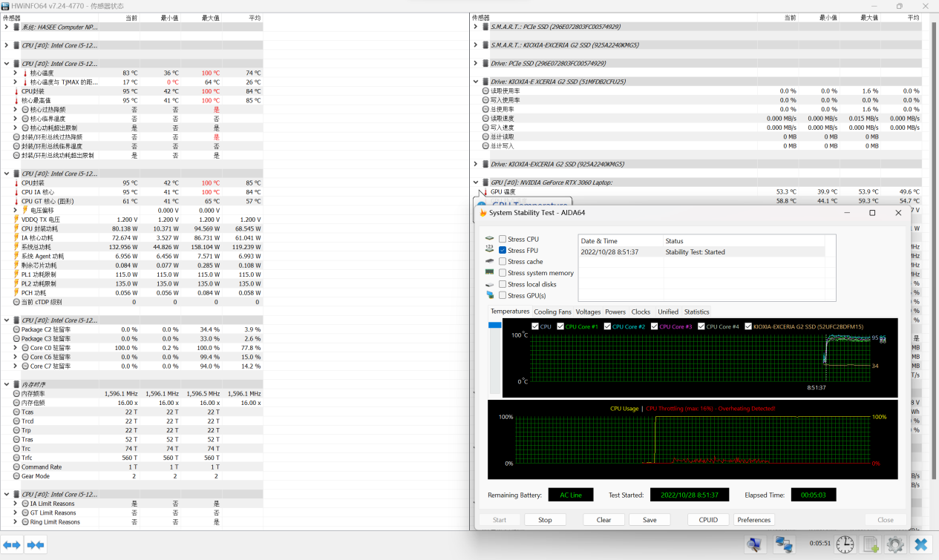Expand the IA Limit Reasons row
The height and width of the screenshot is (560, 939).
pyautogui.click(x=16, y=504)
